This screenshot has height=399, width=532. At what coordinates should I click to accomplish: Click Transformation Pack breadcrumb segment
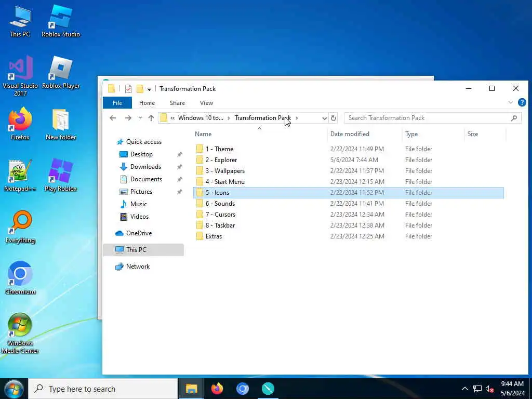[x=263, y=118]
